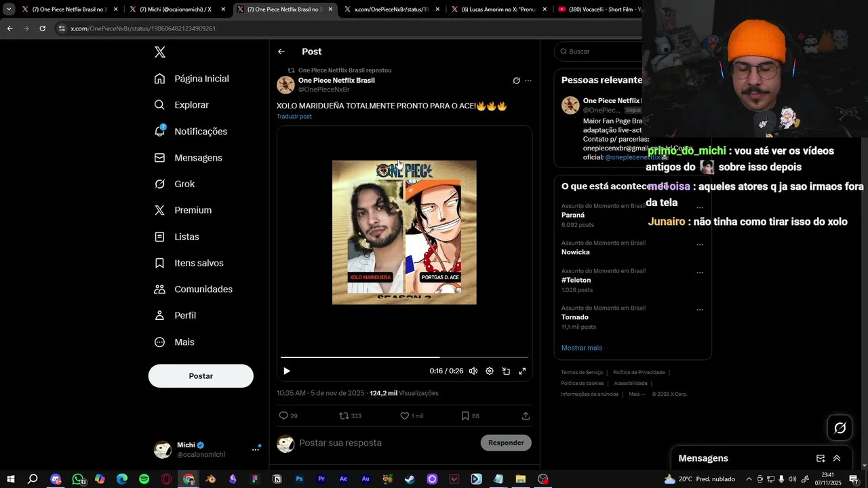Open Blender from the taskbar

[x=211, y=479]
